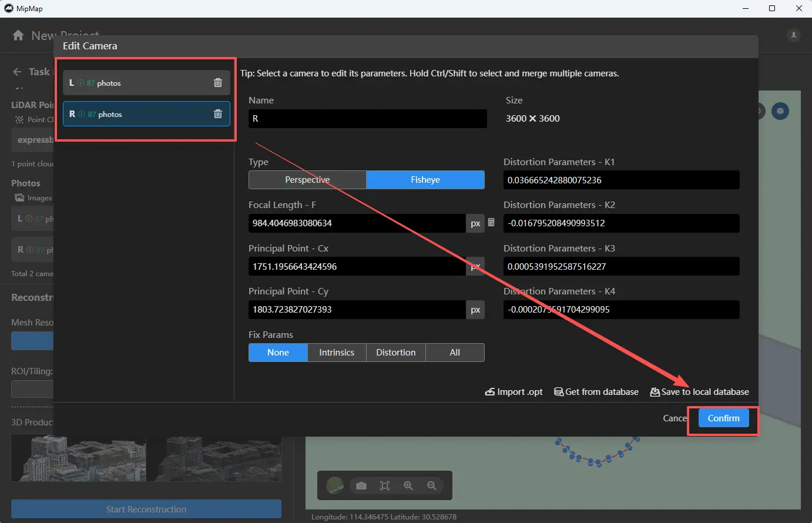Set Fix Params to Intrinsics

(337, 353)
